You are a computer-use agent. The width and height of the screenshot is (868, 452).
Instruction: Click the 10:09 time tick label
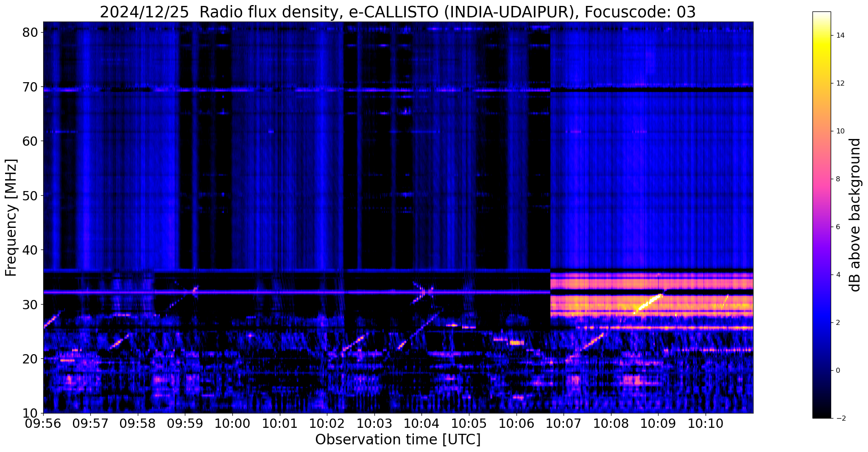pos(658,424)
